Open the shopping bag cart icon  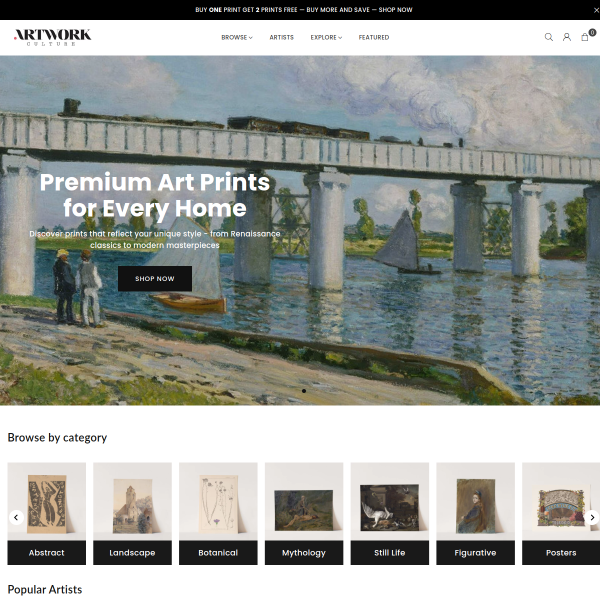585,37
